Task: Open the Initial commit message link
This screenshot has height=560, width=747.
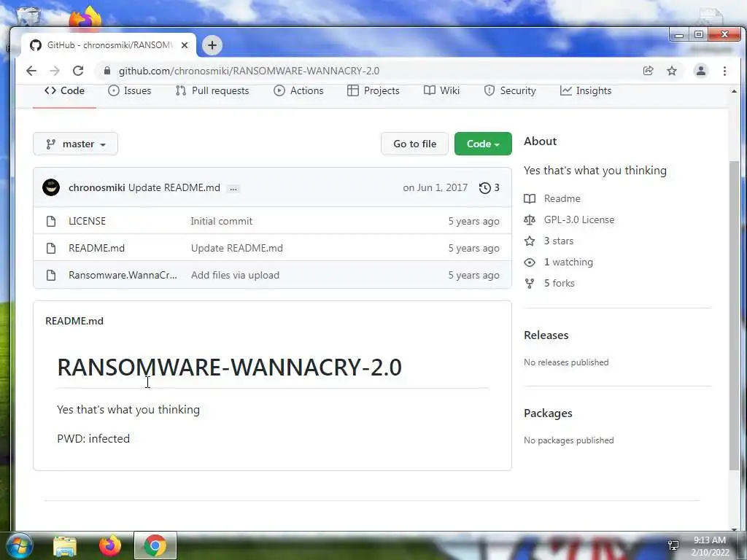Action: point(222,221)
